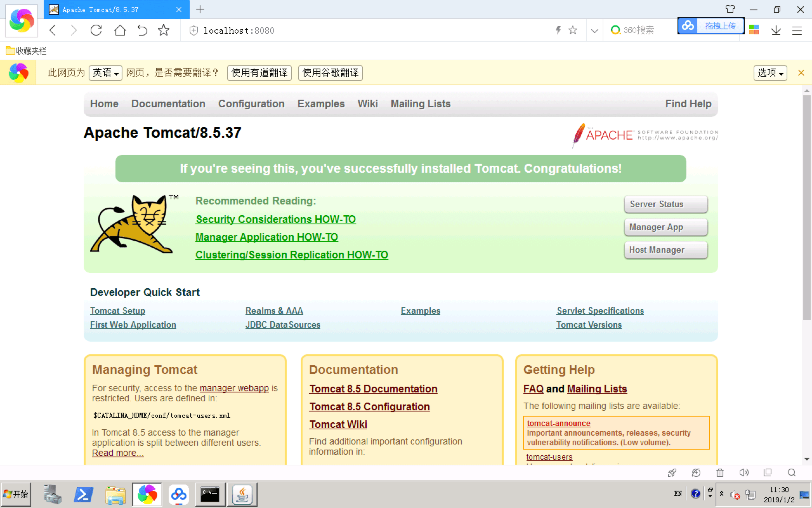Open Servlet Specifications link

tap(600, 311)
